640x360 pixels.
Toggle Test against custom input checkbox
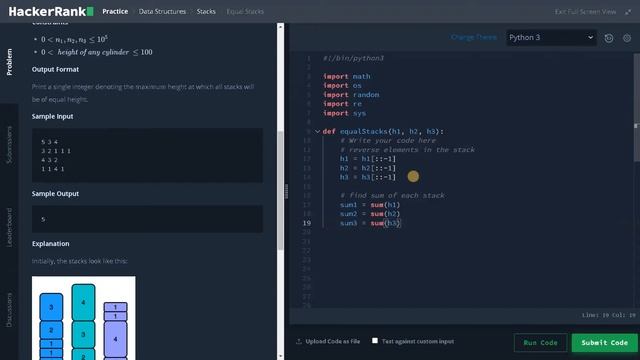(375, 340)
